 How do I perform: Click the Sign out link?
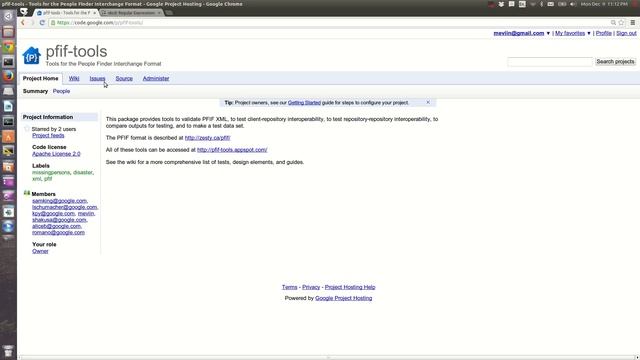pyautogui.click(x=626, y=33)
